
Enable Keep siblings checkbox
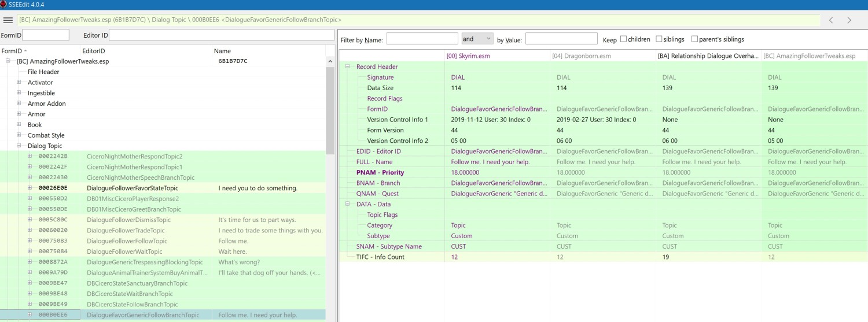659,39
